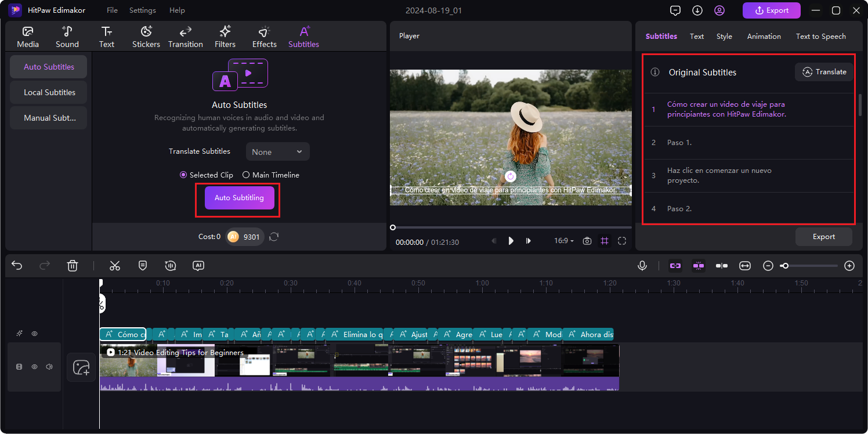The height and width of the screenshot is (434, 868).
Task: Open the Media panel
Action: 28,37
